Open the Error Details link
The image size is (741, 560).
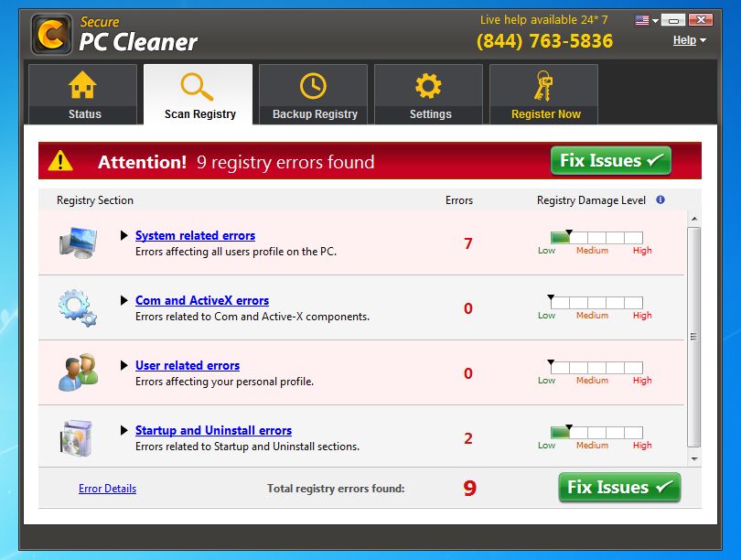[x=107, y=488]
